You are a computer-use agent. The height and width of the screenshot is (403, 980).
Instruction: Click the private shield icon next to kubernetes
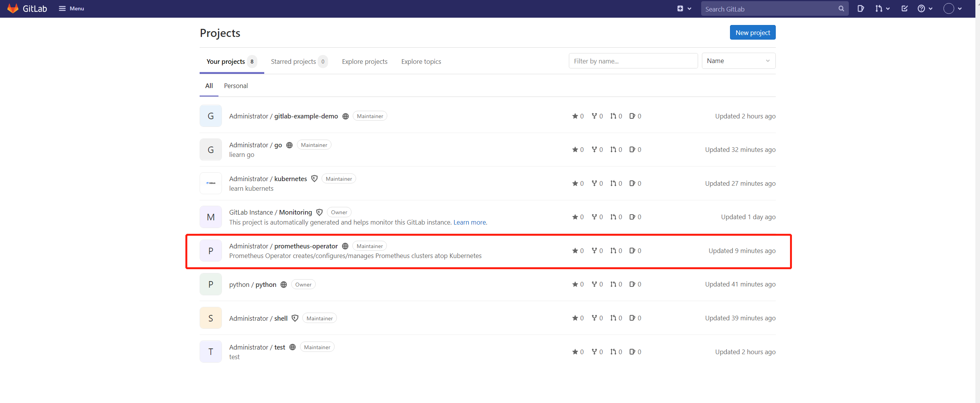coord(314,179)
